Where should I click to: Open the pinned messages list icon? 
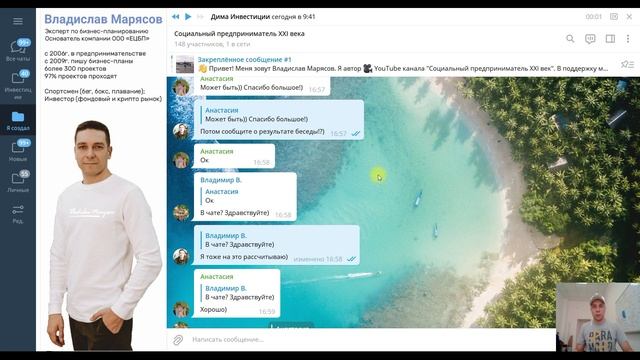[627, 64]
